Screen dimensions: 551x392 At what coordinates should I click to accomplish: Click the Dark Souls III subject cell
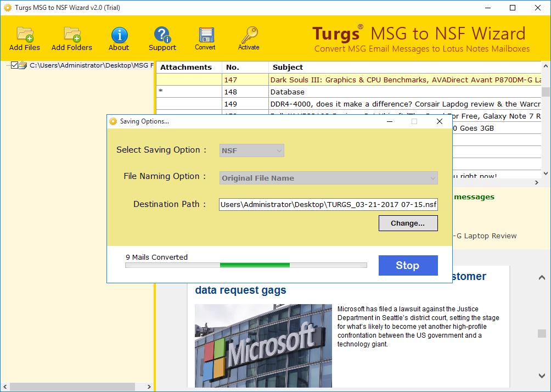click(405, 80)
